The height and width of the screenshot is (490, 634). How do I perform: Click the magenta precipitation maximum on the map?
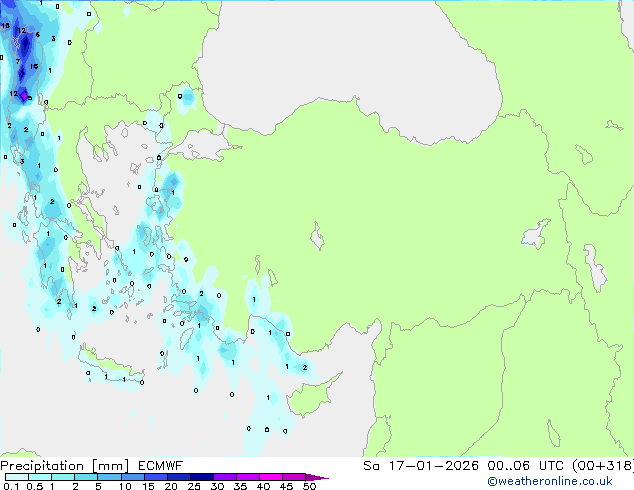coord(24,96)
